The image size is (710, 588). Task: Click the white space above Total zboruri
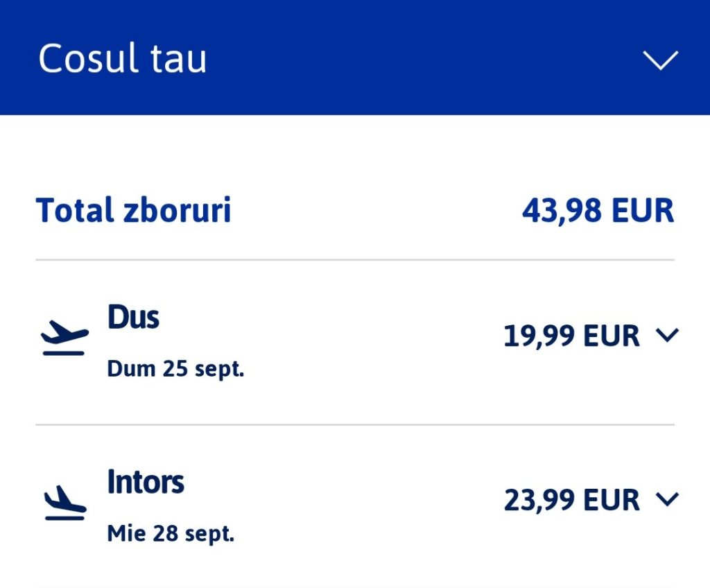click(354, 153)
